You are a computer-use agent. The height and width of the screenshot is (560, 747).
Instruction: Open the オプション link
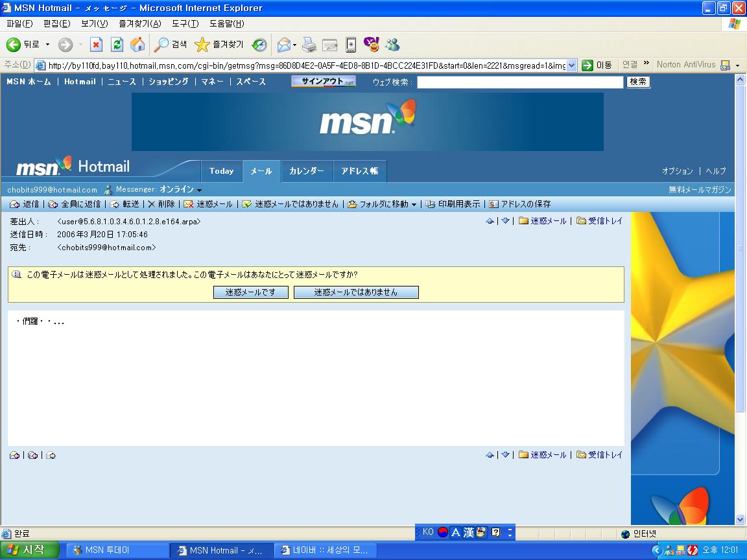(677, 171)
